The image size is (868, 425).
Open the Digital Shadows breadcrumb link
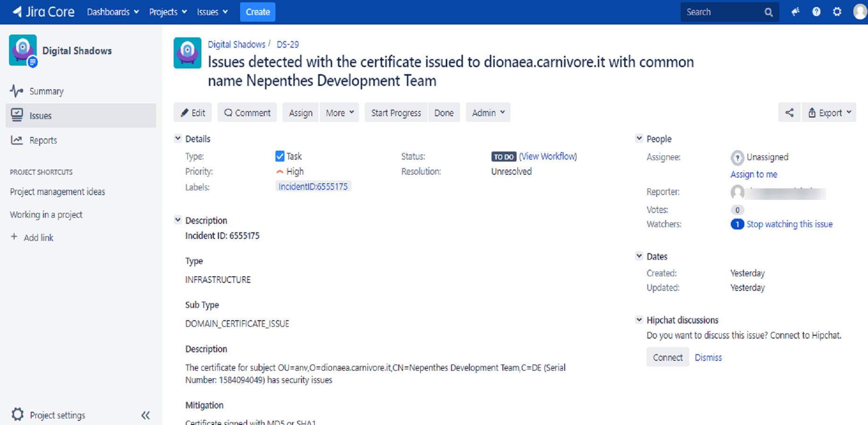point(236,44)
